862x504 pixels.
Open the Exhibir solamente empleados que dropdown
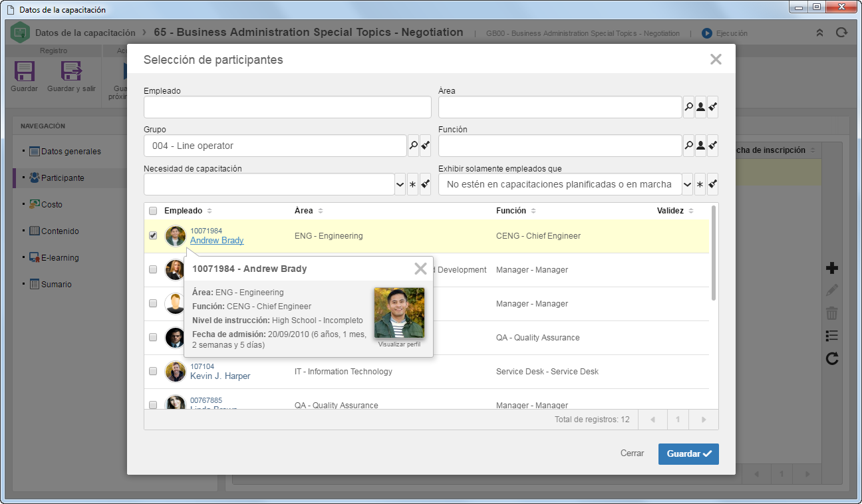[688, 184]
